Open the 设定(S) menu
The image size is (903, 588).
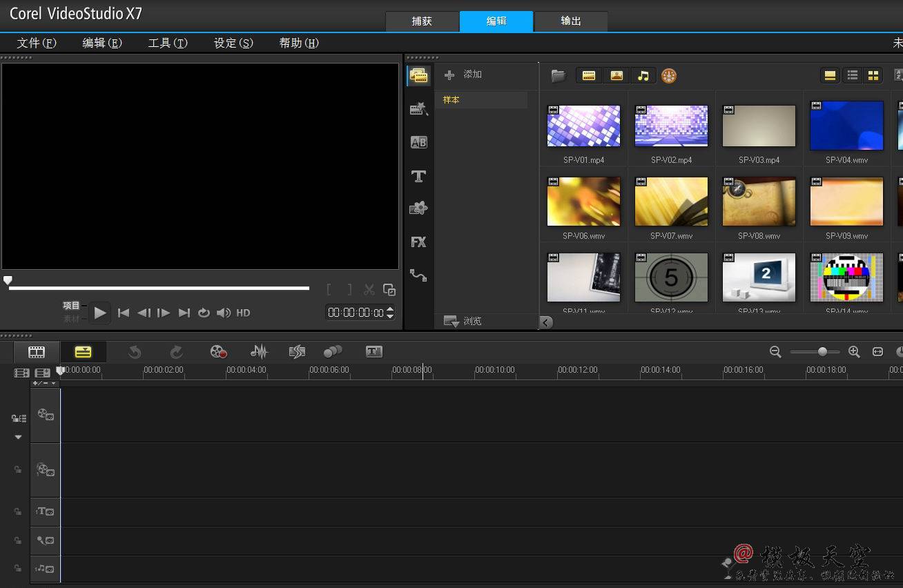coord(233,43)
